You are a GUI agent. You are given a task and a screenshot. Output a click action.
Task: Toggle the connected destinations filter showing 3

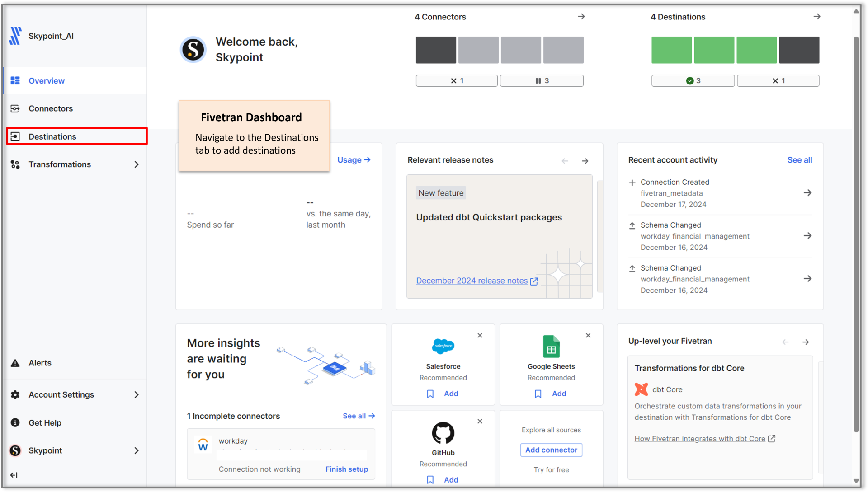point(693,81)
